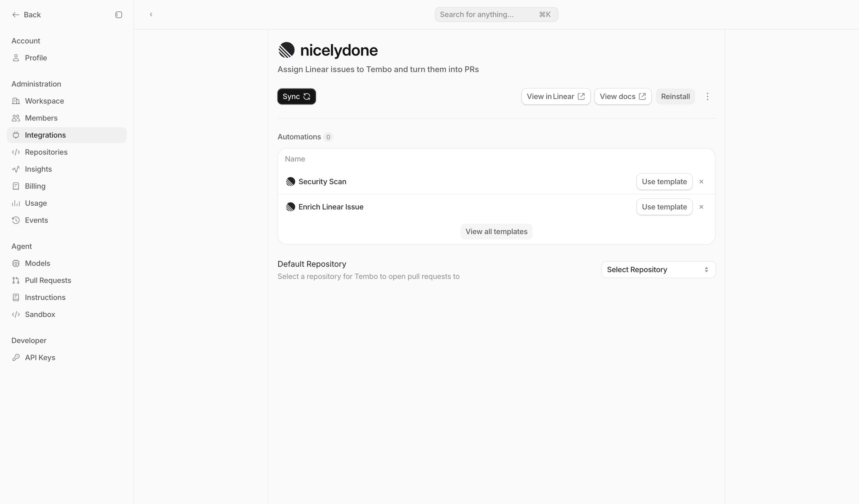Go to Billing page
The height and width of the screenshot is (504, 859).
point(67,186)
